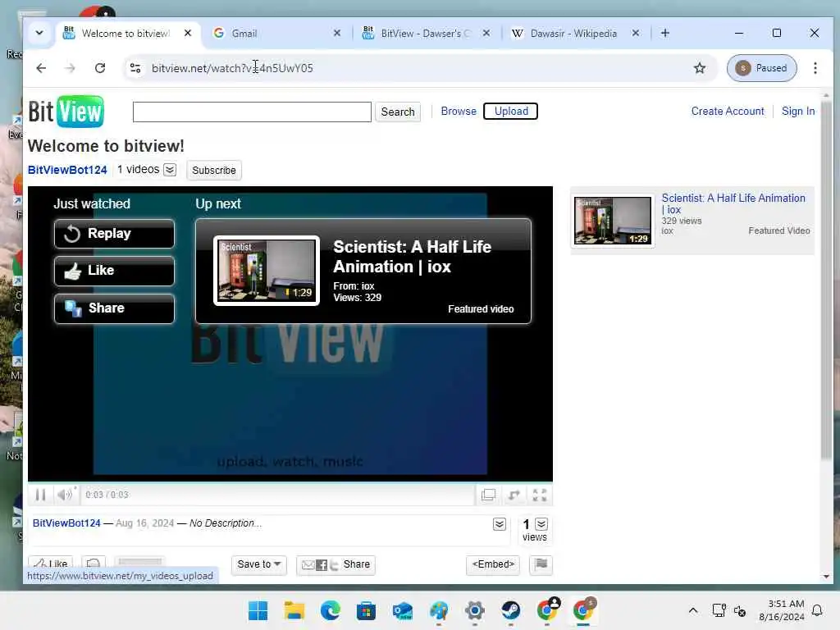Go to the Browse page
The image size is (840, 630).
459,111
